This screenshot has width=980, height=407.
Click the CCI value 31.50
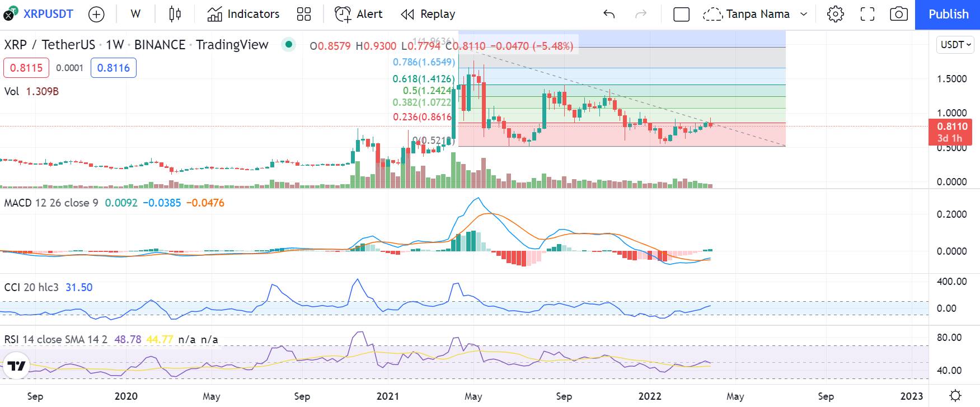79,287
